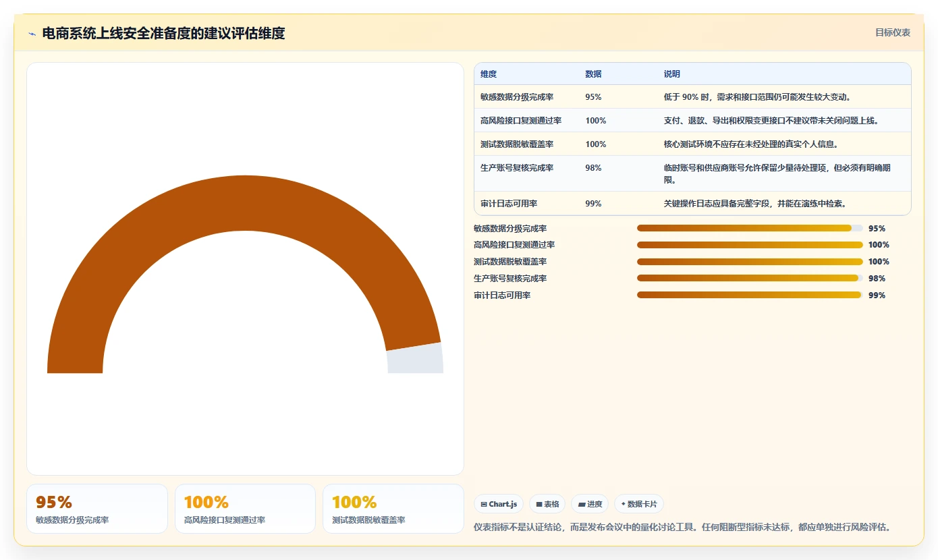The height and width of the screenshot is (560, 938).
Task: Click the 高风险接口复测通过率 progress bar
Action: pyautogui.click(x=750, y=245)
